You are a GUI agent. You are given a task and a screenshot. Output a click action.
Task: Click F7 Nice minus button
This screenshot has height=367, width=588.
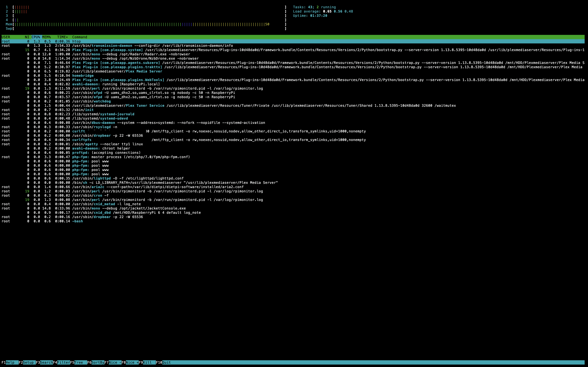[x=113, y=362]
